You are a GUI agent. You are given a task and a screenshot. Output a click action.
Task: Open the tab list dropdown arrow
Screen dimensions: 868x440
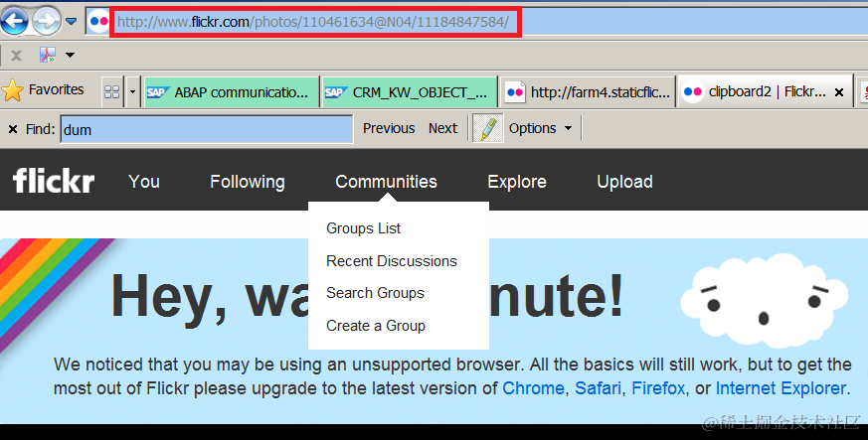tap(132, 91)
